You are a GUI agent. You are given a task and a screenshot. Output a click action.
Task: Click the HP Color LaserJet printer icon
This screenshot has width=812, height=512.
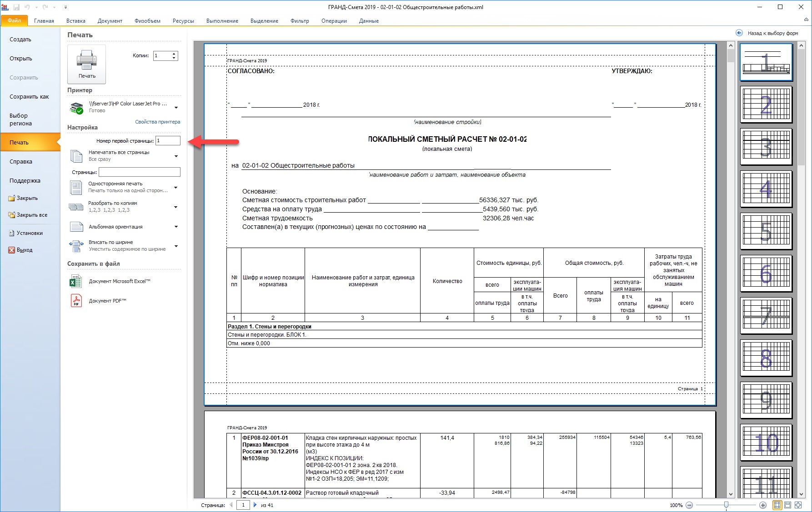pyautogui.click(x=76, y=108)
